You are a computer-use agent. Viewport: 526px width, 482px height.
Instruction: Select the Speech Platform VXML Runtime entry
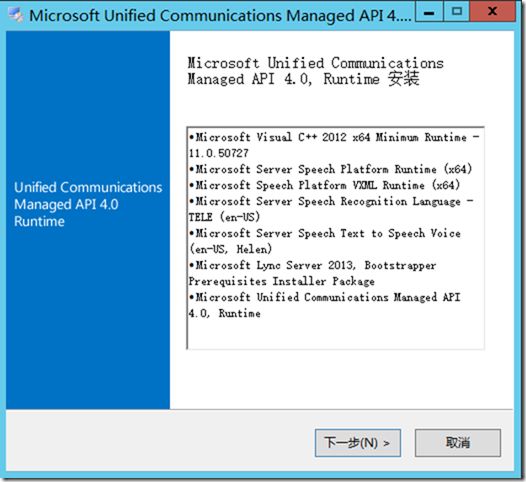(324, 185)
